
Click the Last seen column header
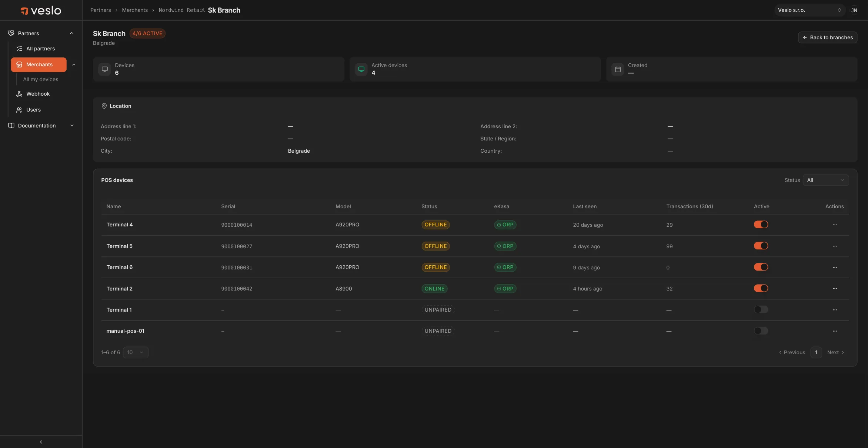click(x=585, y=206)
